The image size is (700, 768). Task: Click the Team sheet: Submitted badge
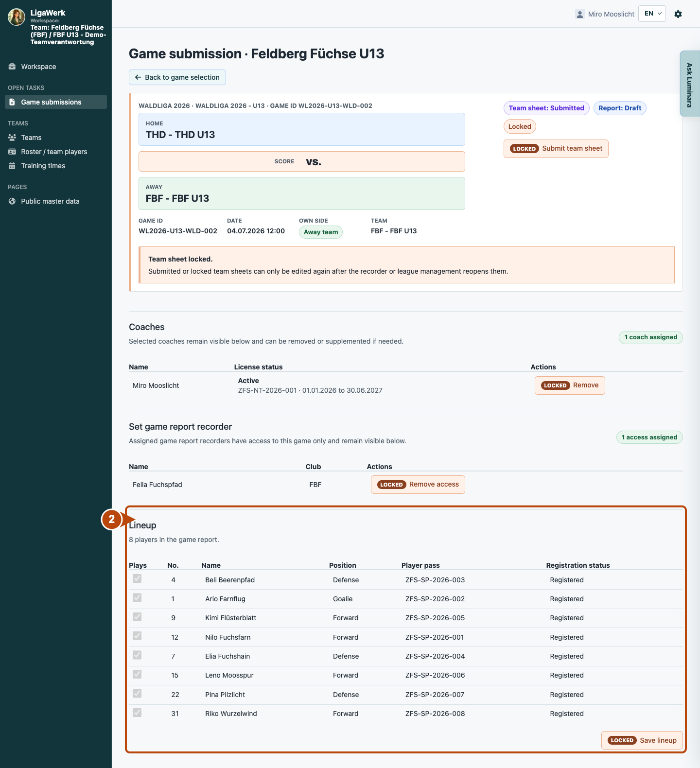546,108
